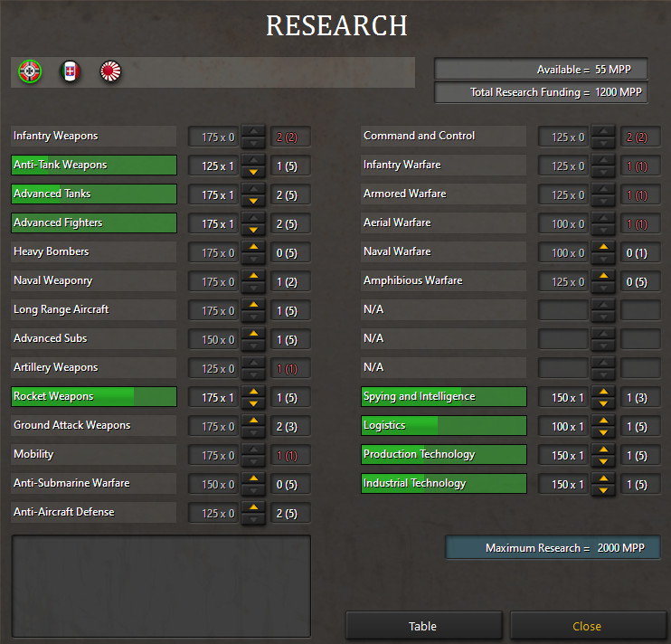Click the Logistics 100 x 1 cost value

[563, 427]
